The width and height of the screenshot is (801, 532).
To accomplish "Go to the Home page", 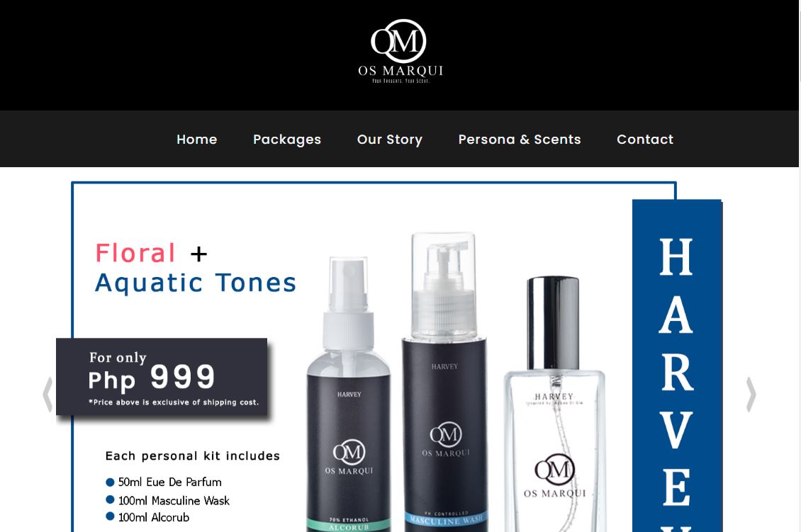I will tap(196, 140).
